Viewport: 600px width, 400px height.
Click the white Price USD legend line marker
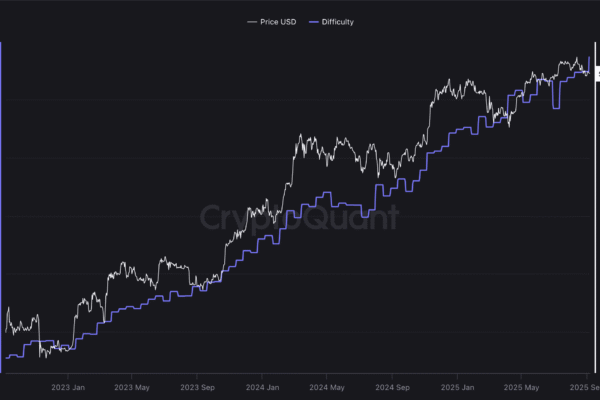click(251, 21)
